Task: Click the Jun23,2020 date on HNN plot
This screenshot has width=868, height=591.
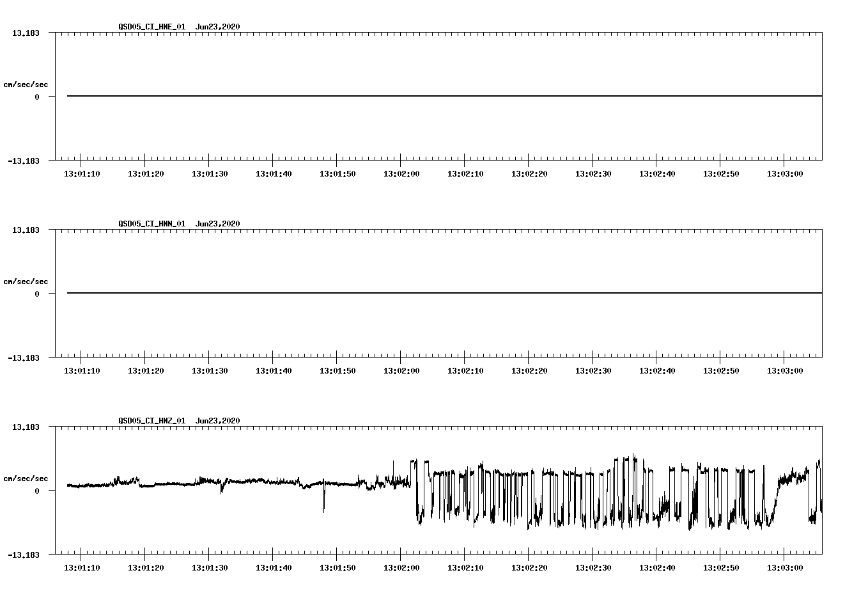Action: pos(218,224)
